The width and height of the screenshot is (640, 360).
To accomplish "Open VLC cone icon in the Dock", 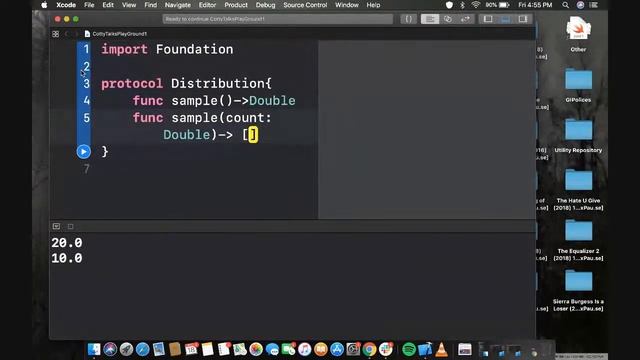I will click(441, 349).
